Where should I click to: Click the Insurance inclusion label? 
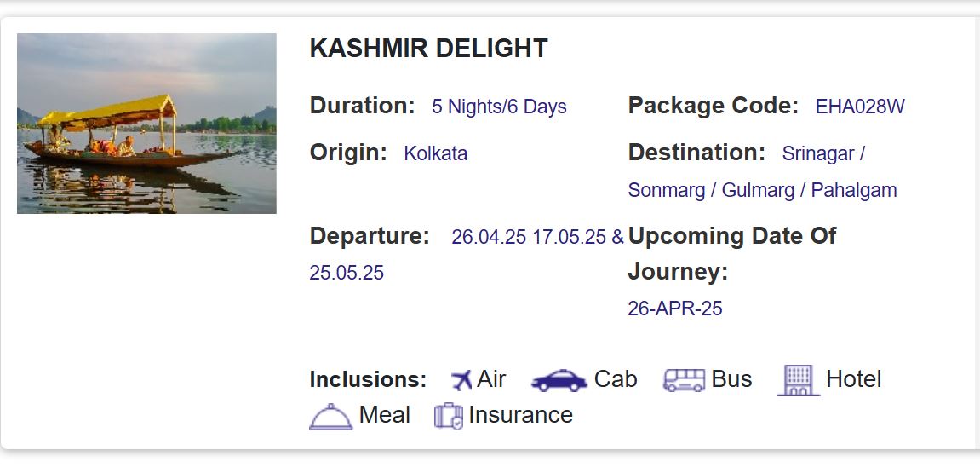(x=520, y=416)
